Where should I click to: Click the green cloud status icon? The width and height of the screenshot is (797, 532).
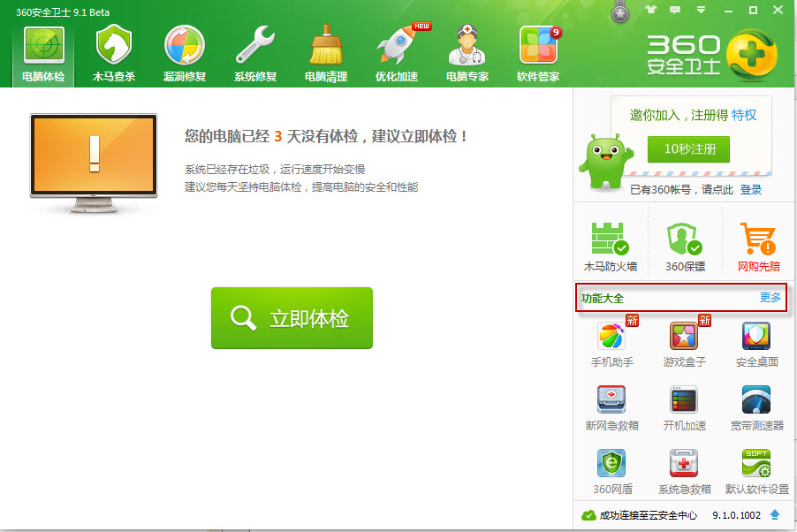coord(588,515)
